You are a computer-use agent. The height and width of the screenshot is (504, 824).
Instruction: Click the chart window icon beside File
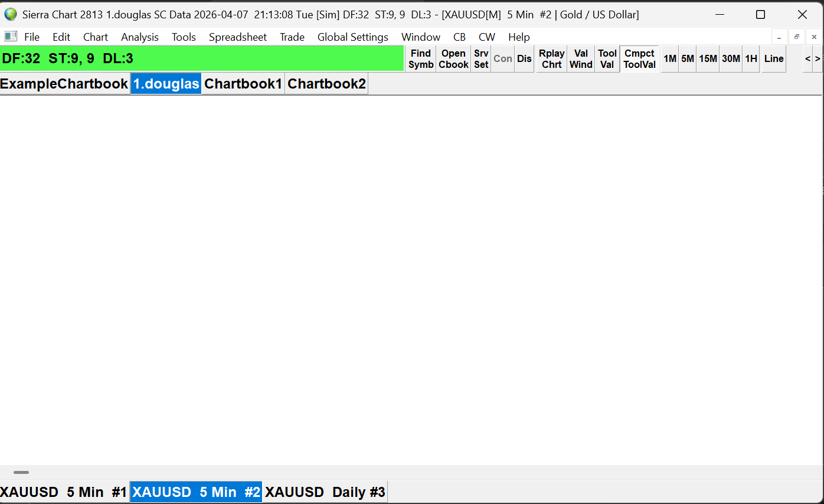point(11,37)
